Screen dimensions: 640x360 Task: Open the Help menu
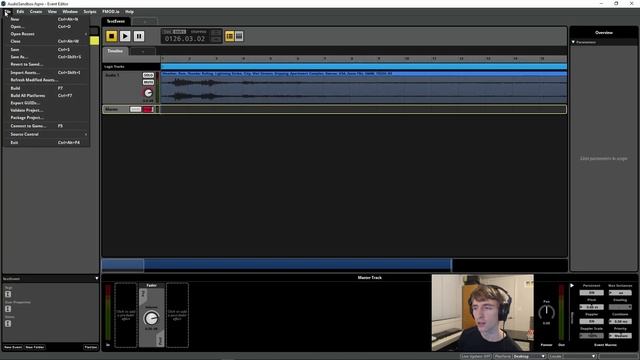[129, 12]
